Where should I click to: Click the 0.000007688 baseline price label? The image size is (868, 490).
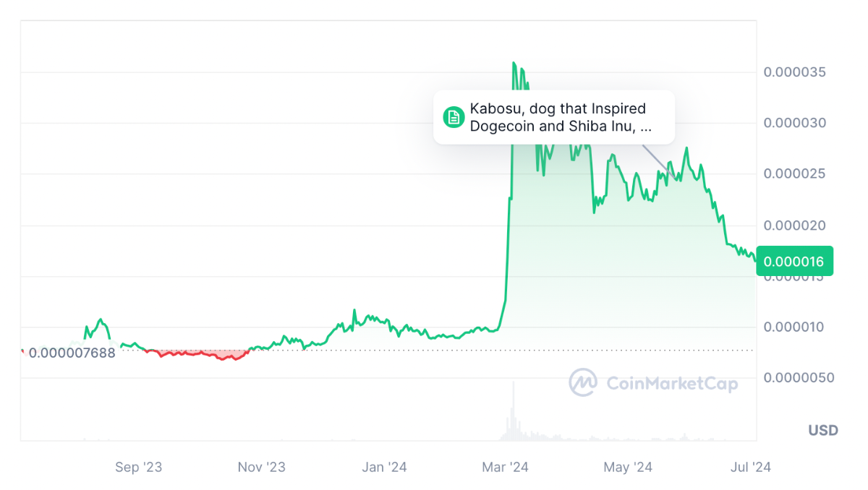point(72,353)
